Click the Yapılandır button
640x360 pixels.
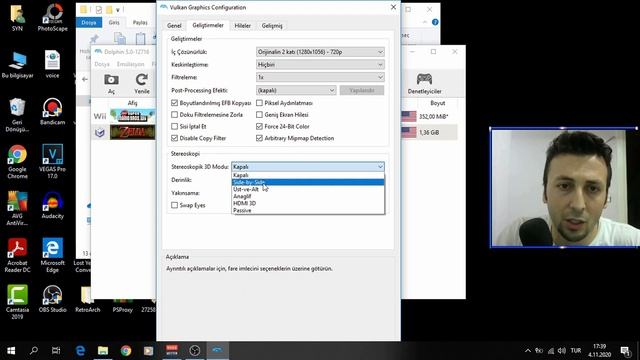click(362, 90)
